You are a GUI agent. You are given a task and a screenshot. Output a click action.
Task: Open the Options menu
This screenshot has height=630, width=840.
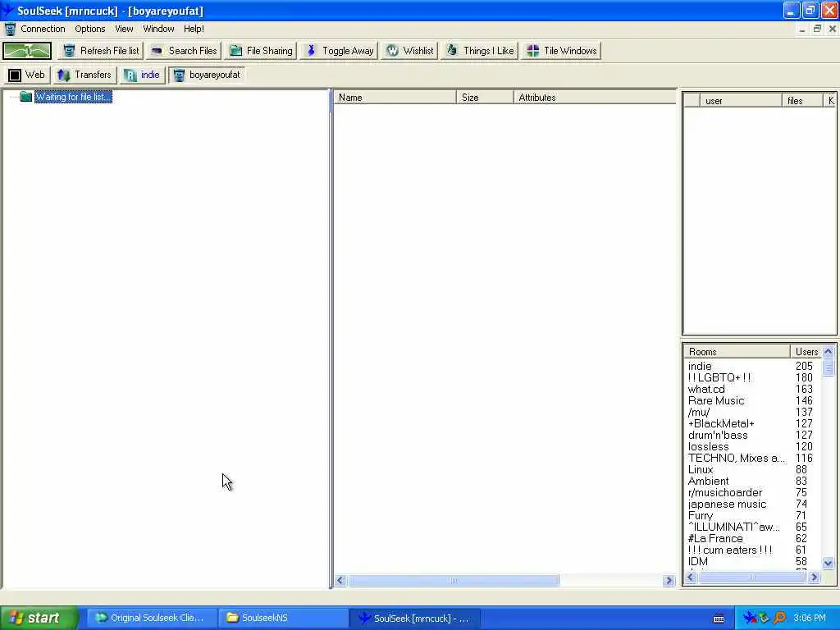click(90, 29)
